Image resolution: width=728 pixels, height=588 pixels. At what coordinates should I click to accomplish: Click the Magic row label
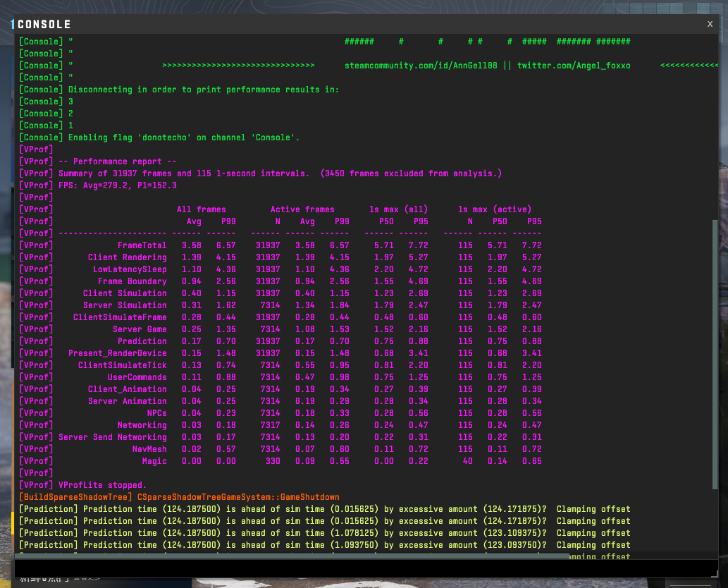[x=154, y=461]
